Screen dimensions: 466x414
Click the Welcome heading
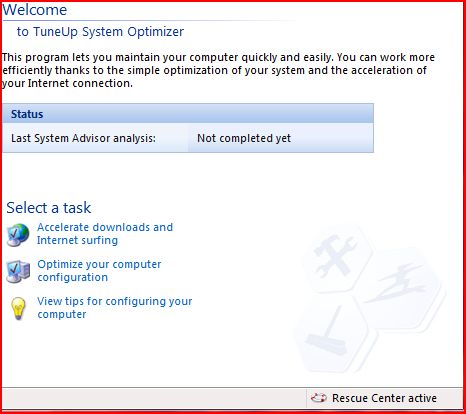pos(35,9)
